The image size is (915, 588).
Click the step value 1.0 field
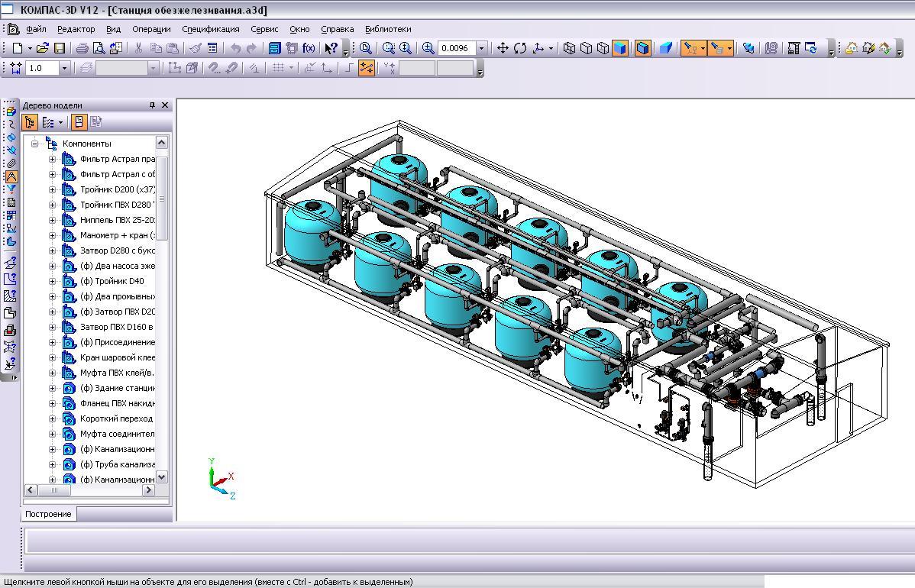click(x=41, y=68)
